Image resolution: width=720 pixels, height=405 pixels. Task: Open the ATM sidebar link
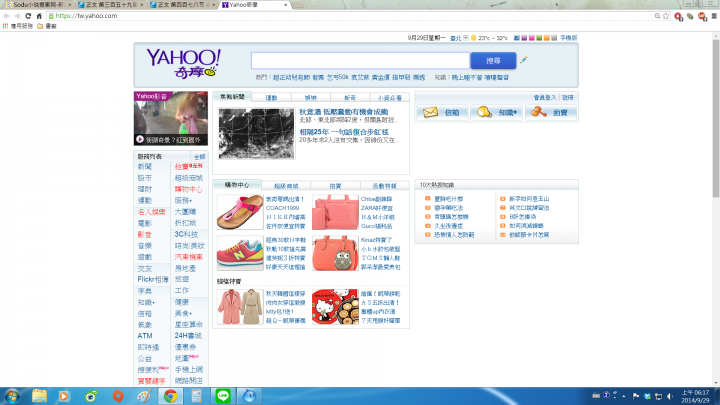tap(145, 336)
